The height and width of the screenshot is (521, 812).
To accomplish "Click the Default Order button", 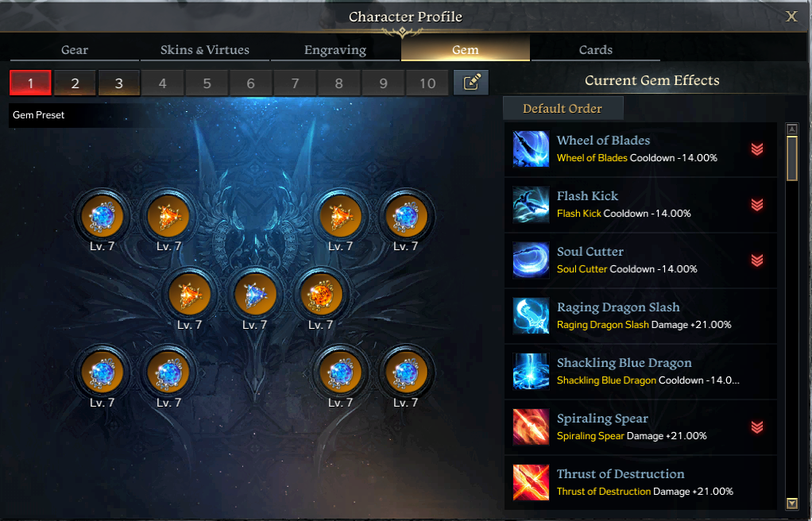I will click(563, 109).
